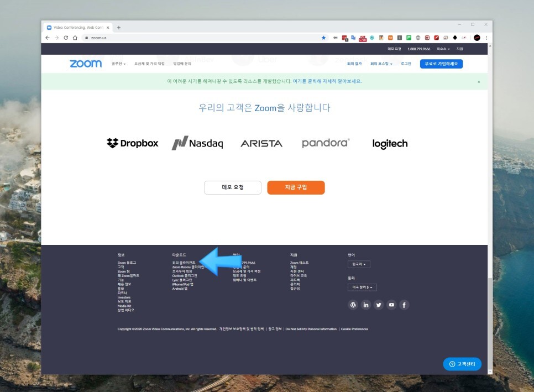Open the 웨비나 및 이벤트 footer link

click(x=244, y=280)
